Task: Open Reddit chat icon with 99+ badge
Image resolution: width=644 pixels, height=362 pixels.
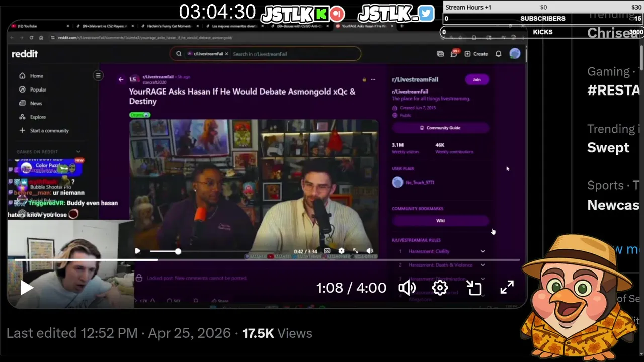Action: click(454, 53)
